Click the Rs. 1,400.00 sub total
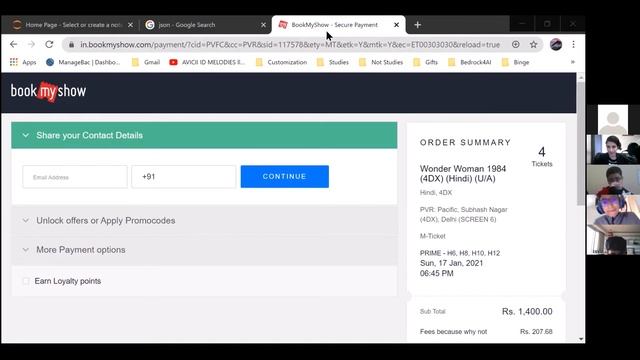The height and width of the screenshot is (360, 640). pos(527,311)
